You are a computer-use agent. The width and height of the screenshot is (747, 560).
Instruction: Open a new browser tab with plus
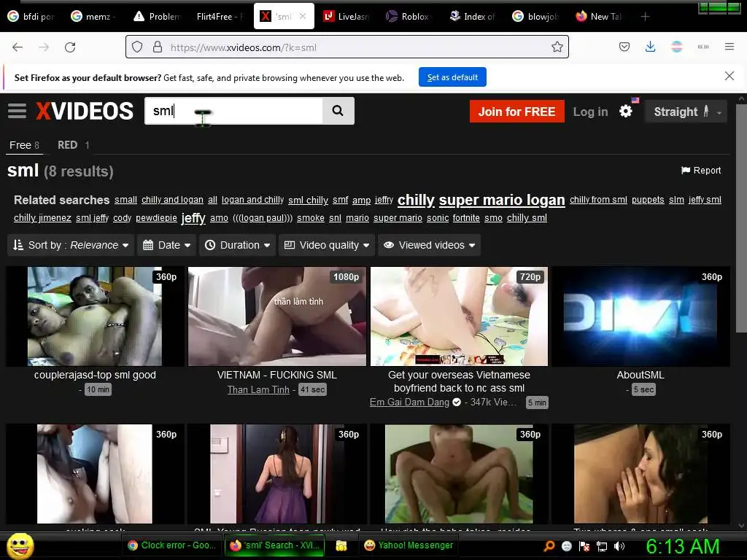pos(645,17)
